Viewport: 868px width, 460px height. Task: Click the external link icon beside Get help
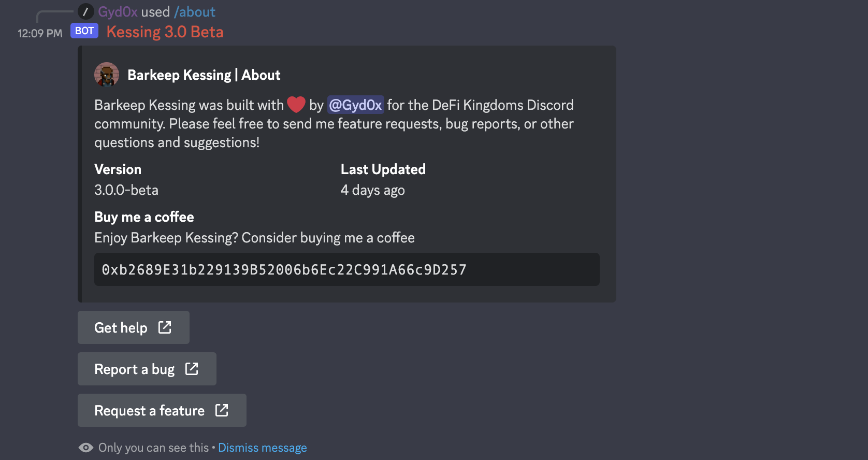165,327
